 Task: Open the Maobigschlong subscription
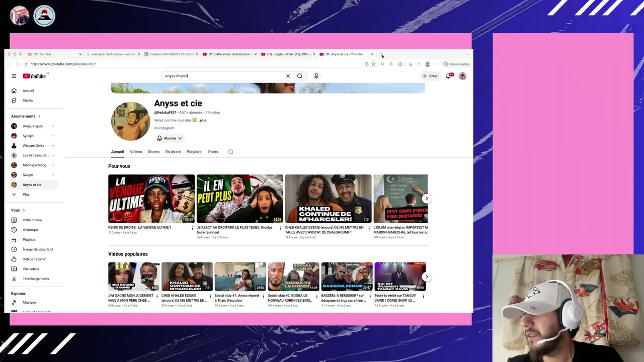(x=34, y=165)
